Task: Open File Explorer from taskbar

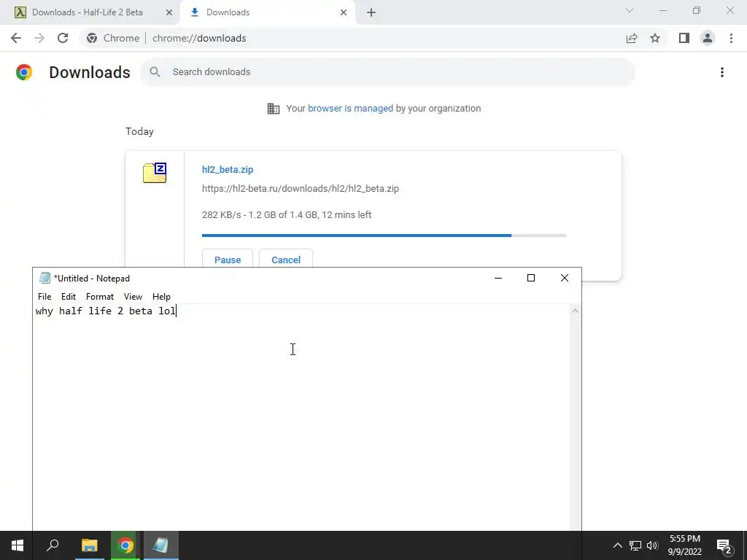Action: (x=89, y=545)
